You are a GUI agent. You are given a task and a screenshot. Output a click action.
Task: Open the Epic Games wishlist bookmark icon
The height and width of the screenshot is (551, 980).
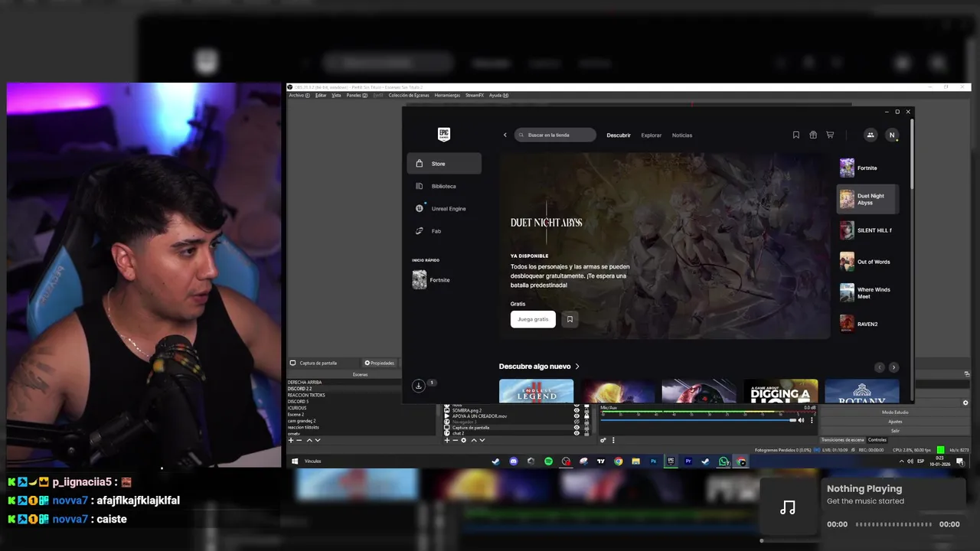tap(796, 135)
